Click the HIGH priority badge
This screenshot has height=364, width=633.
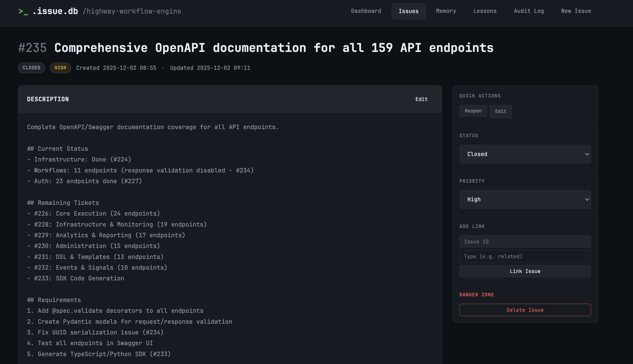60,68
